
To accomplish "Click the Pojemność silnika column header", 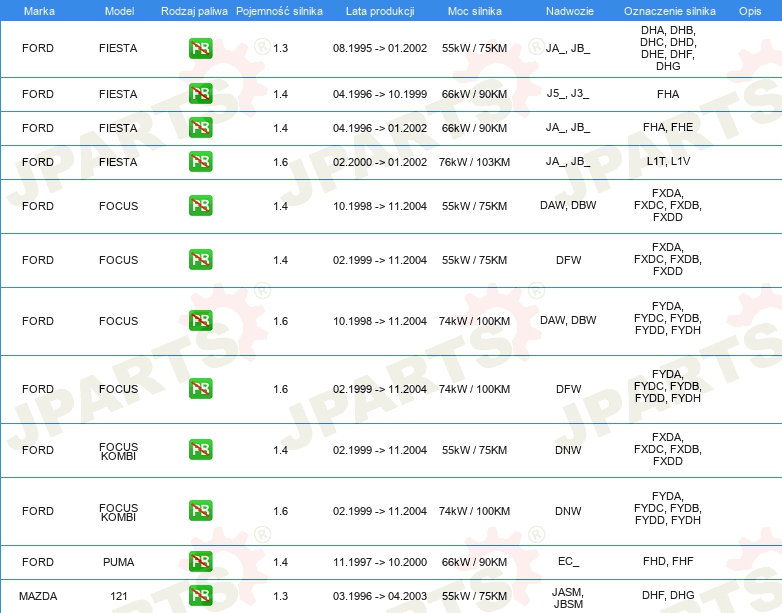I will 279,11.
